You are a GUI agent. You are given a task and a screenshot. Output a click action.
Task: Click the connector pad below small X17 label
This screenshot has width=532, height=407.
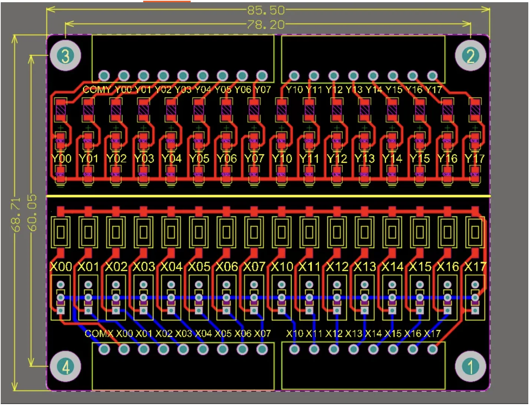tap(432, 349)
